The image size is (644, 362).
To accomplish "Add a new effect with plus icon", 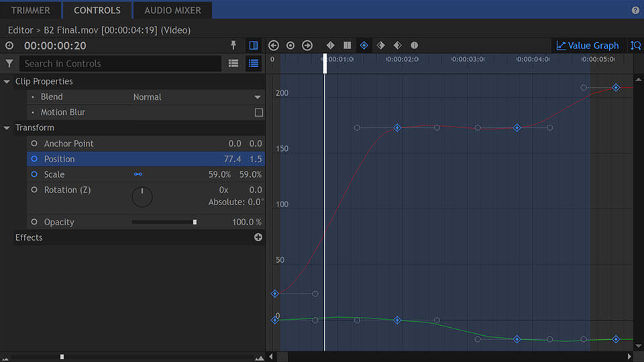I will click(258, 237).
